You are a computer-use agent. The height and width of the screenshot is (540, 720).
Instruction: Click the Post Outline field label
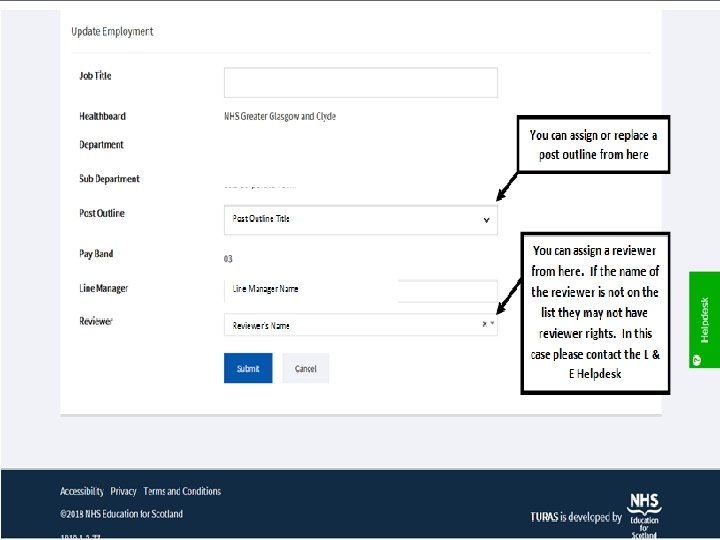[x=101, y=213]
